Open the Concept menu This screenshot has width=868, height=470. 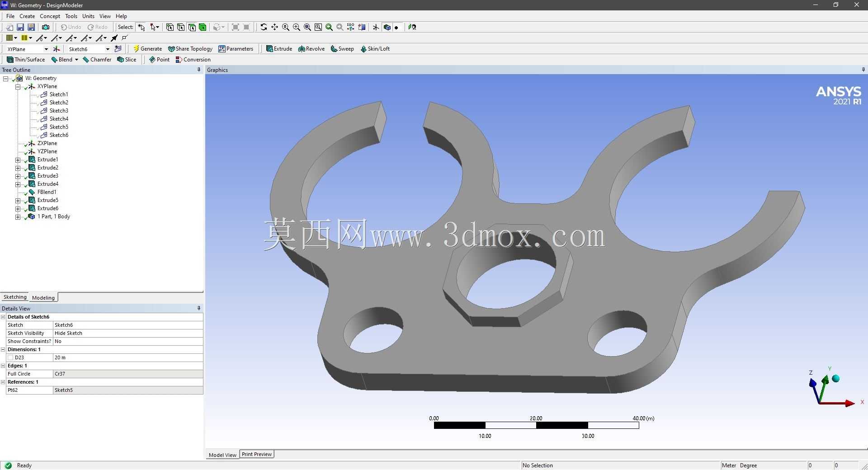[50, 16]
